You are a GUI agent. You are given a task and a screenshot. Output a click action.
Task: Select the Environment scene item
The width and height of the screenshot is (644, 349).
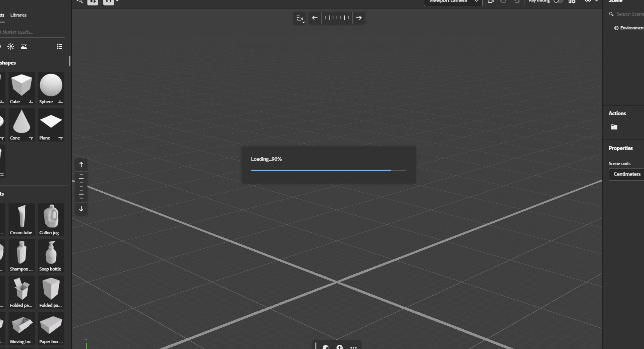pyautogui.click(x=629, y=28)
